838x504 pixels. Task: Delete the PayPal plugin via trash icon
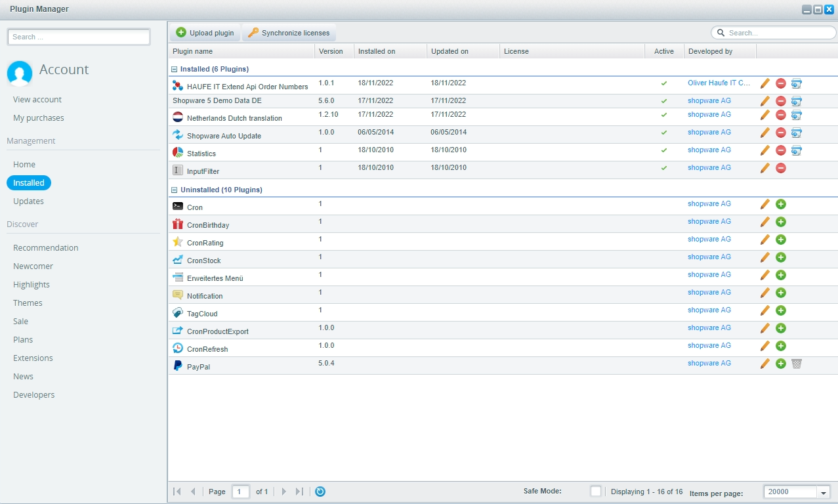pyautogui.click(x=797, y=364)
